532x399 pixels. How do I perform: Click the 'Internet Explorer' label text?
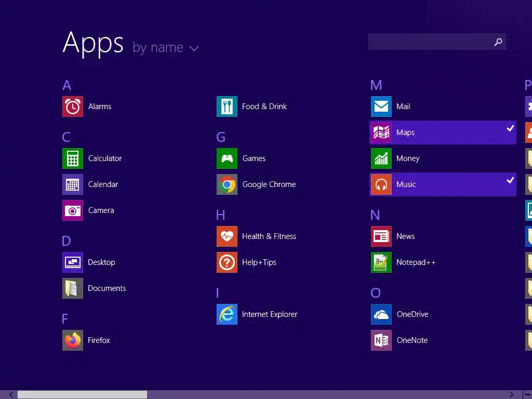point(270,314)
